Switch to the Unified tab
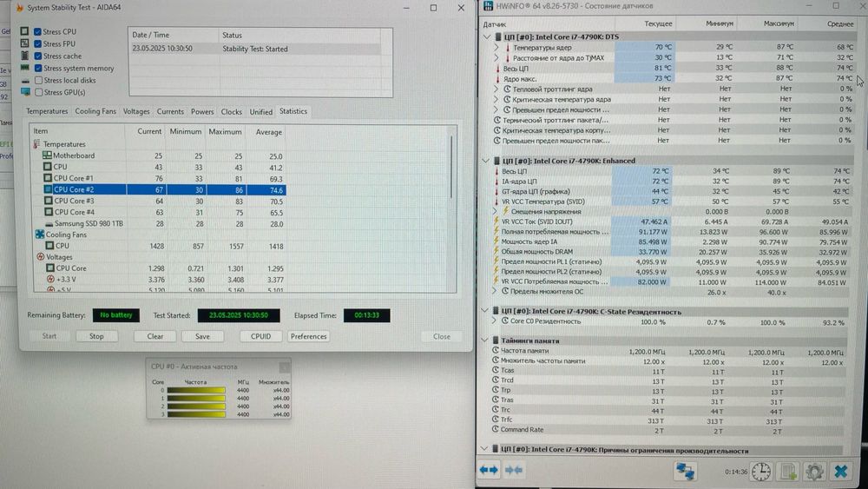 tap(260, 111)
